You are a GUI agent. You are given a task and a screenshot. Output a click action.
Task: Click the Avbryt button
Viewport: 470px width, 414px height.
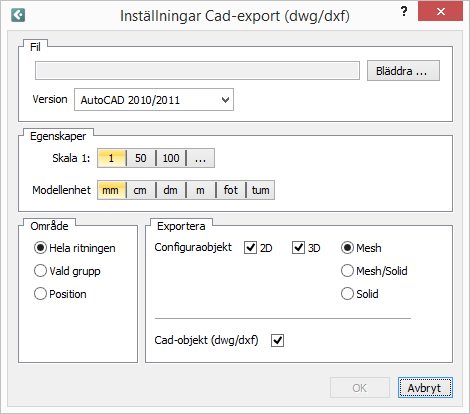[425, 387]
